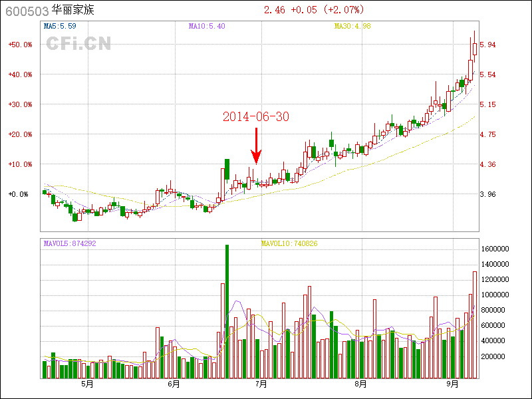Jump to the 9月 marker on the time axis
Image resolution: width=532 pixels, height=399 pixels.
point(453,384)
